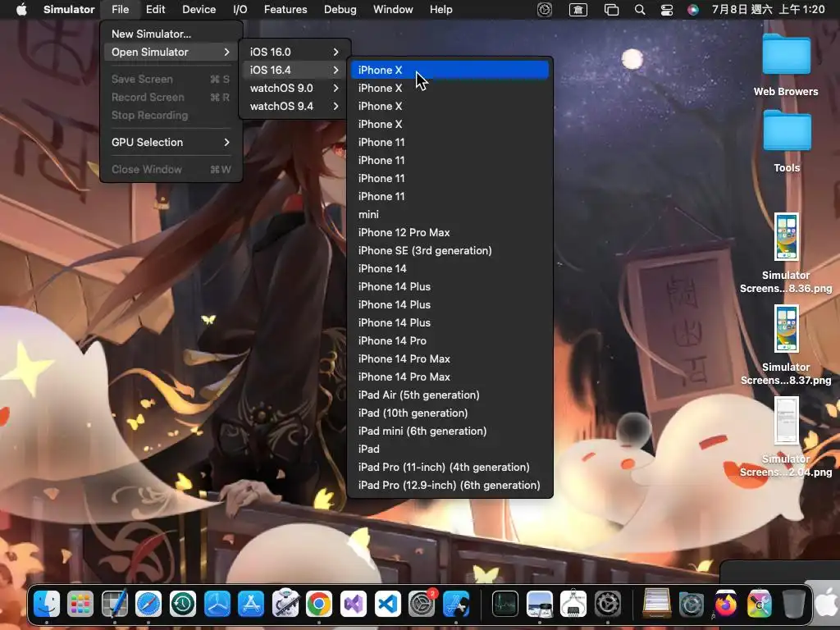Open Time Machine Dock icon
840x630 pixels.
click(183, 605)
